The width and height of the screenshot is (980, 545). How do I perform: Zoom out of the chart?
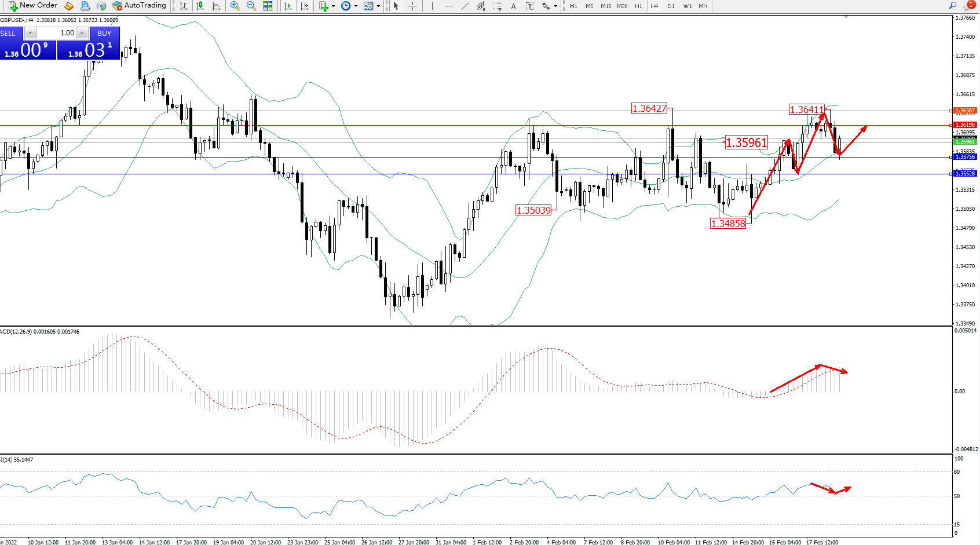pyautogui.click(x=251, y=6)
